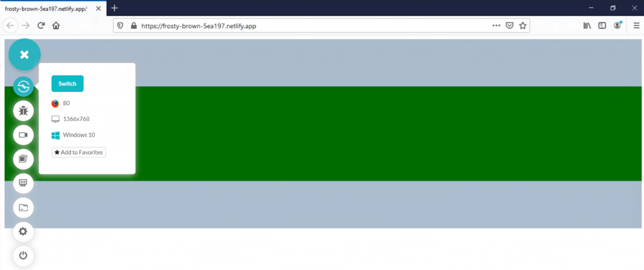
Task: Click the switch browser sidebar icon
Action: (23, 87)
